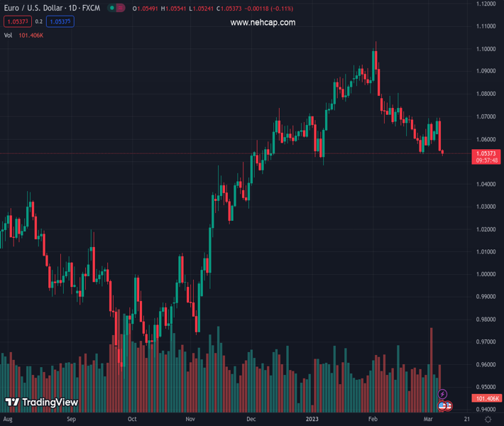Select the Vol indicator legend label
The width and height of the screenshot is (504, 426).
pos(8,35)
